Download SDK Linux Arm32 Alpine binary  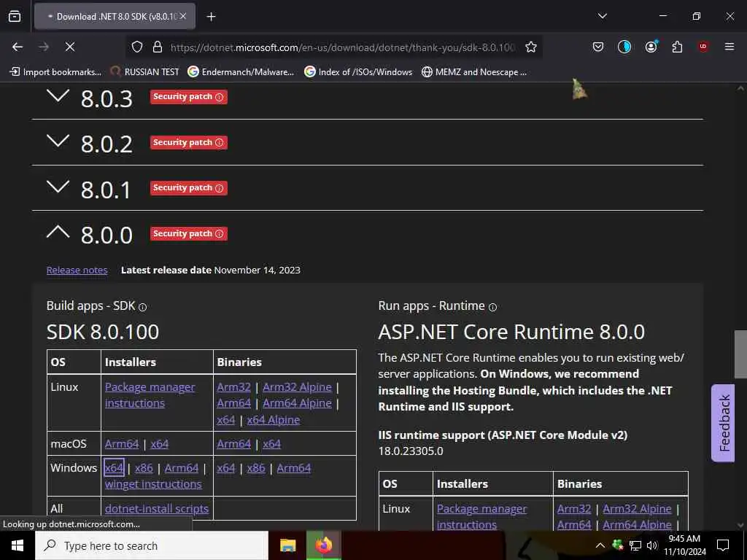tap(298, 387)
